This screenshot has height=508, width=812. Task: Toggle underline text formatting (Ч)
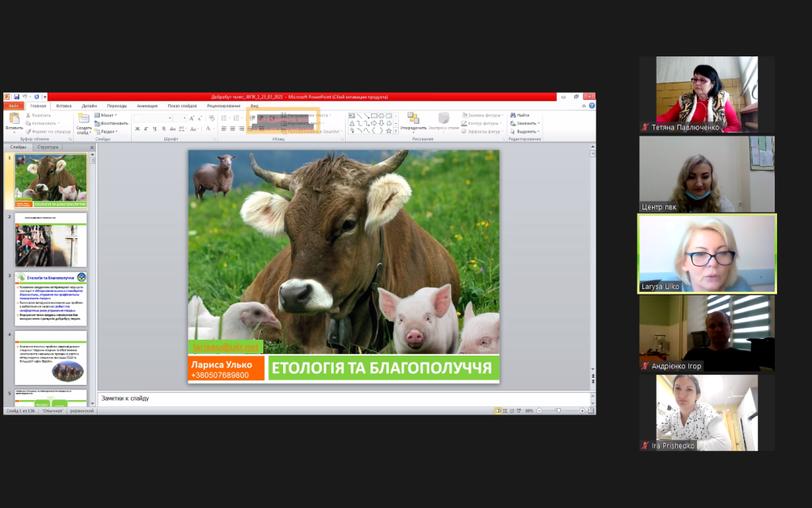(x=152, y=129)
